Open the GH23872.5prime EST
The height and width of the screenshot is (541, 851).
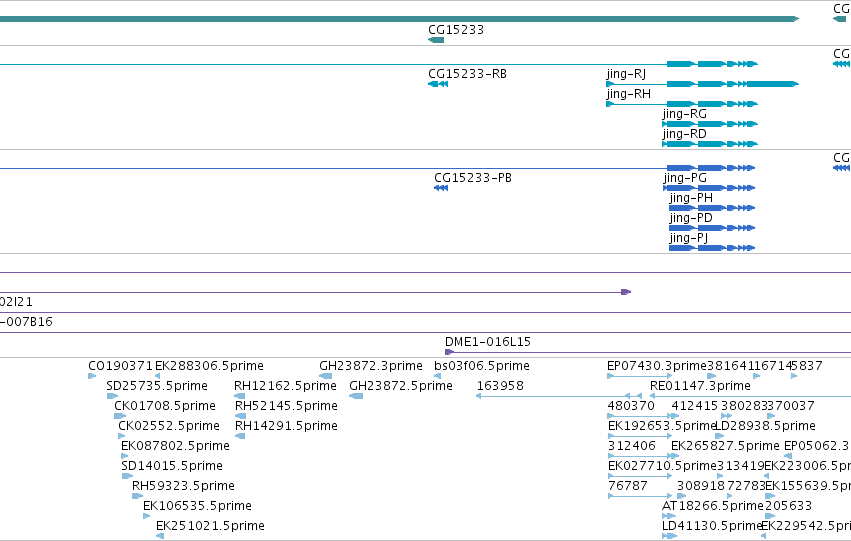click(401, 386)
